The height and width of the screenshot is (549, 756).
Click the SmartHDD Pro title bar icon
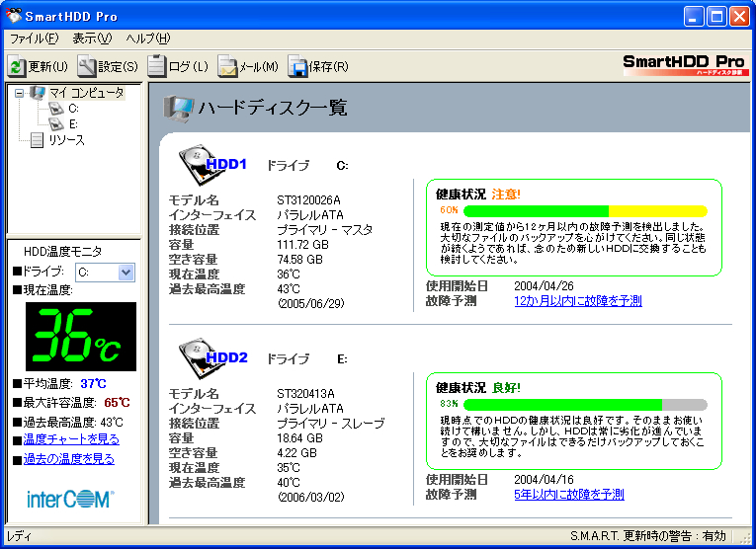tap(14, 16)
